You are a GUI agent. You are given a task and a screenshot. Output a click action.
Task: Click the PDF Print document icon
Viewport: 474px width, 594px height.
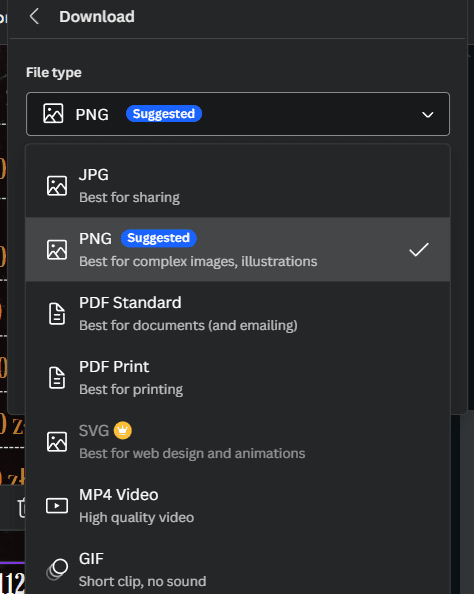57,378
